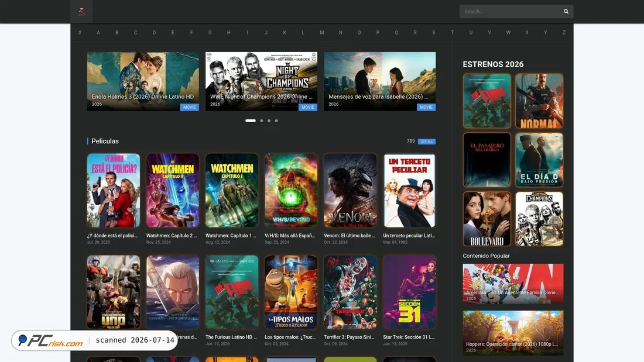Click title link V/H/S: Más allá Españ...

pyautogui.click(x=290, y=236)
